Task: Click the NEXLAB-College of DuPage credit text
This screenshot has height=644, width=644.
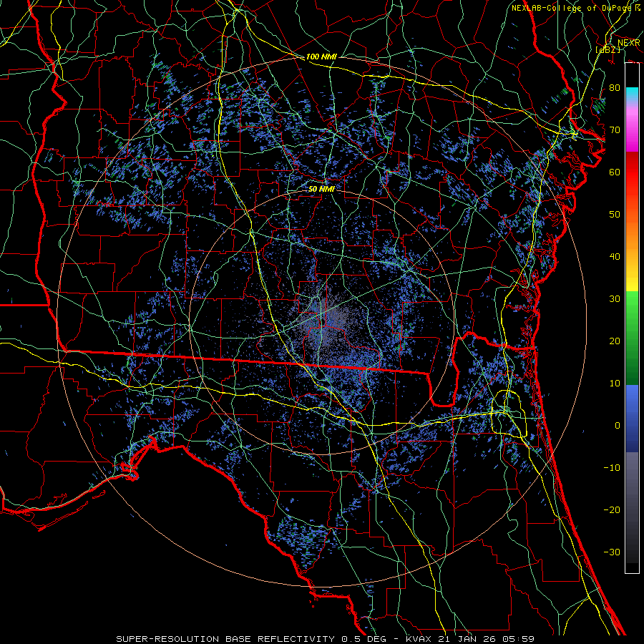Action: tap(571, 8)
